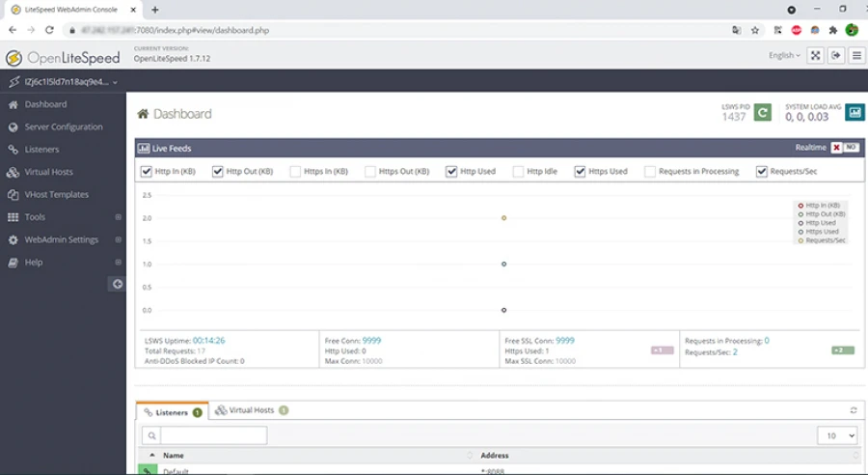This screenshot has width=868, height=475.
Task: Click the Https Used legend marker
Action: pyautogui.click(x=800, y=233)
